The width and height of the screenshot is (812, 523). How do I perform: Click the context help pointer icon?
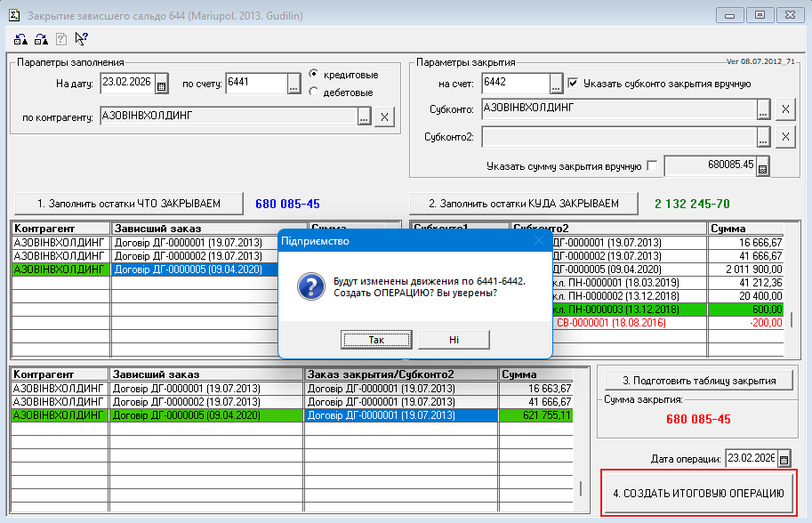coord(81,38)
